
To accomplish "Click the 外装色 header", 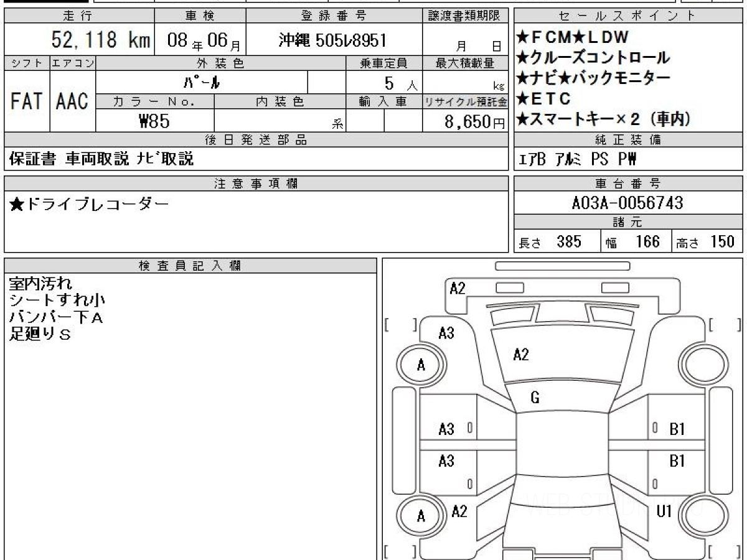I will [x=221, y=63].
